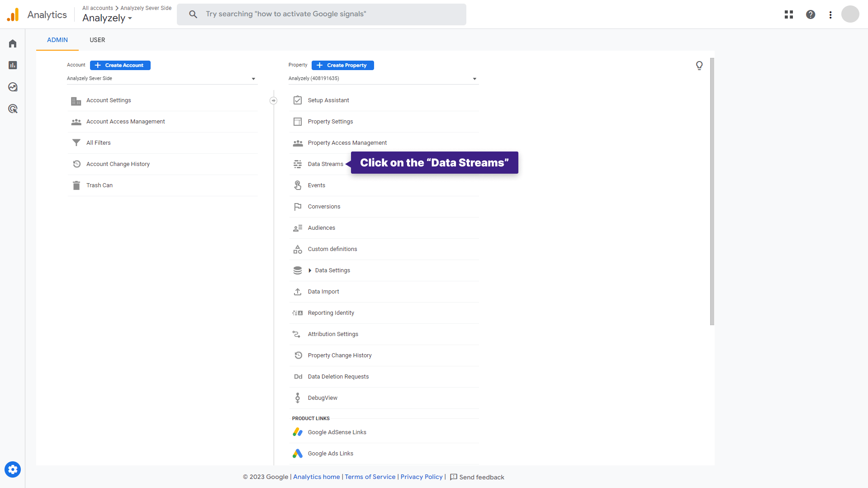This screenshot has width=868, height=488.
Task: Open the Home icon in left sidebar
Action: pyautogui.click(x=13, y=43)
